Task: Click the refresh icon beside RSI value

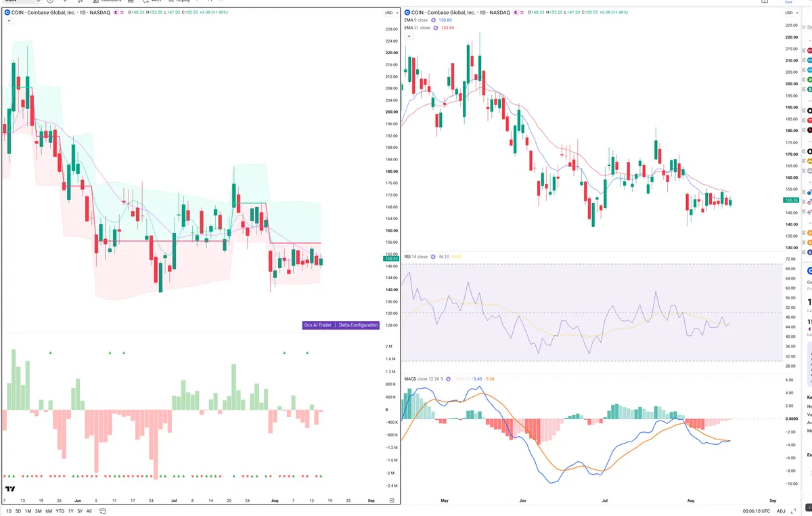Action: coord(433,257)
